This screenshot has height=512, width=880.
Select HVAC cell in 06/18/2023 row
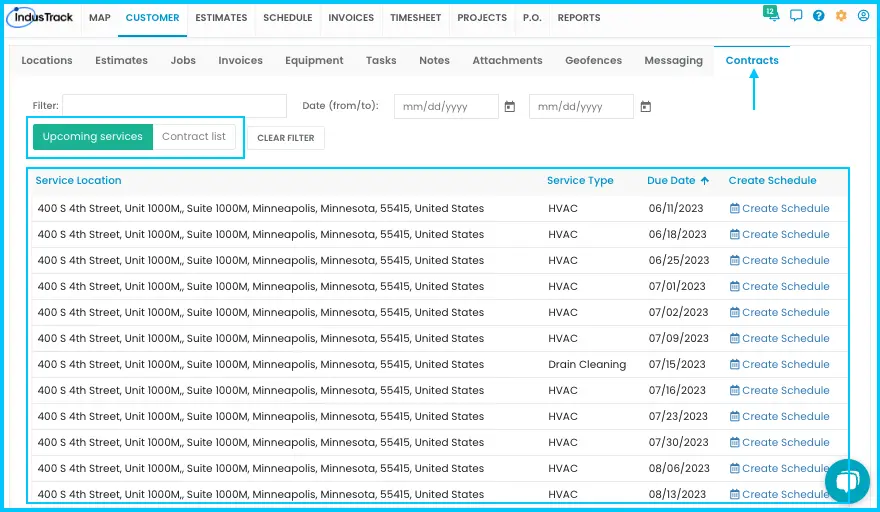pyautogui.click(x=563, y=234)
